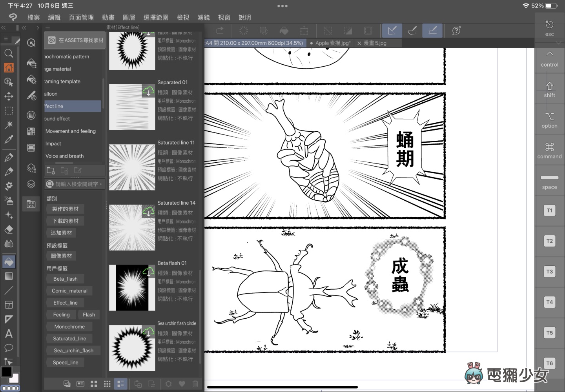Open the Sub Tool palette icon

click(31, 63)
